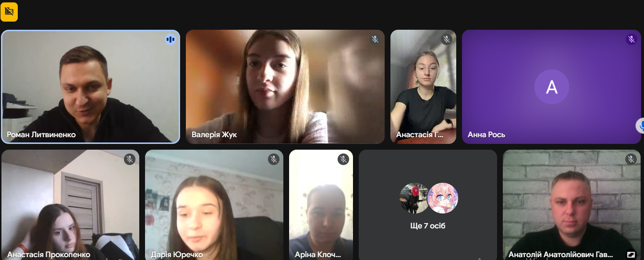Click the yellow crossed-out grid icon at top-left
644x260 pixels.
point(9,12)
